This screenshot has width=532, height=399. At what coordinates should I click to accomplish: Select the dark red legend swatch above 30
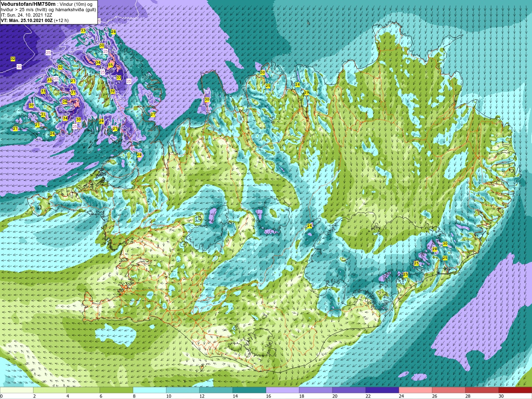515,390
